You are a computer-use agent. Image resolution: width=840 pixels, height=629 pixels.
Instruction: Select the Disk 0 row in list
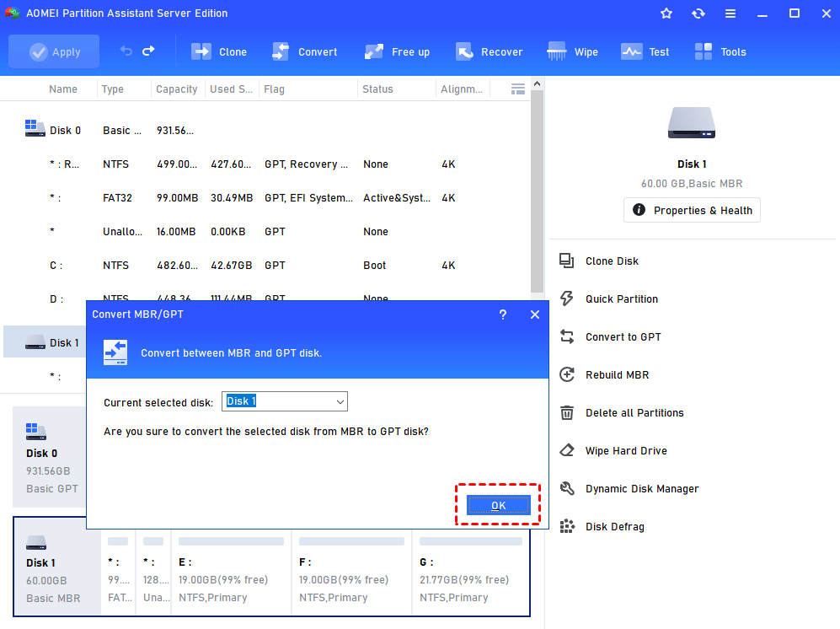click(265, 131)
